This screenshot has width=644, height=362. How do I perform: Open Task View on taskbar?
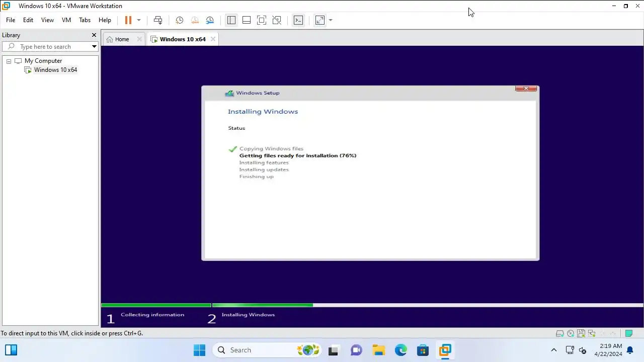[333, 350]
